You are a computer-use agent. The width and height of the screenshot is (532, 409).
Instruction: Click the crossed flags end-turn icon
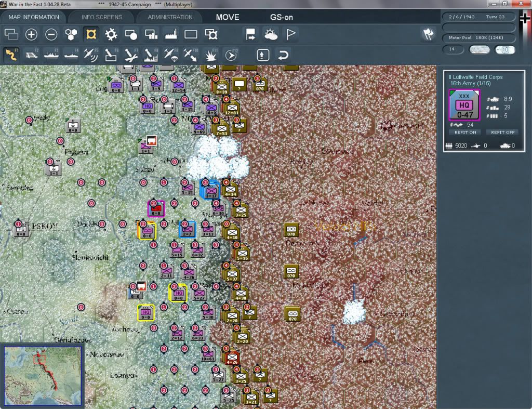coord(428,34)
